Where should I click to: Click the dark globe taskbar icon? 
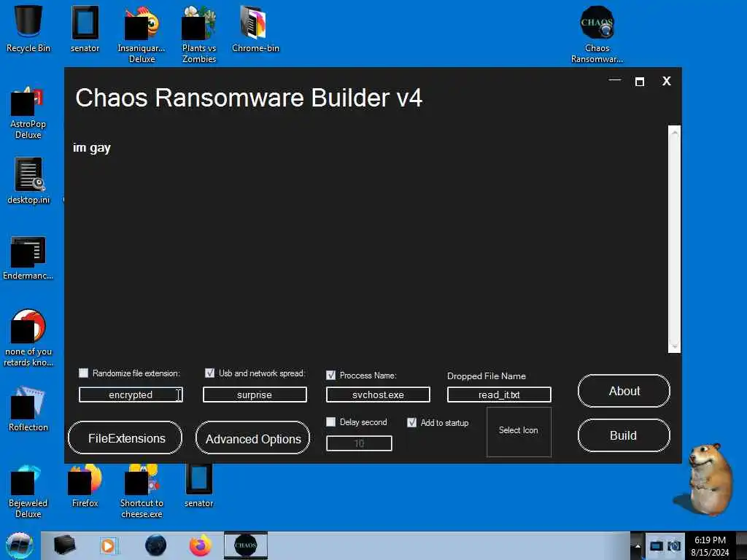point(155,545)
